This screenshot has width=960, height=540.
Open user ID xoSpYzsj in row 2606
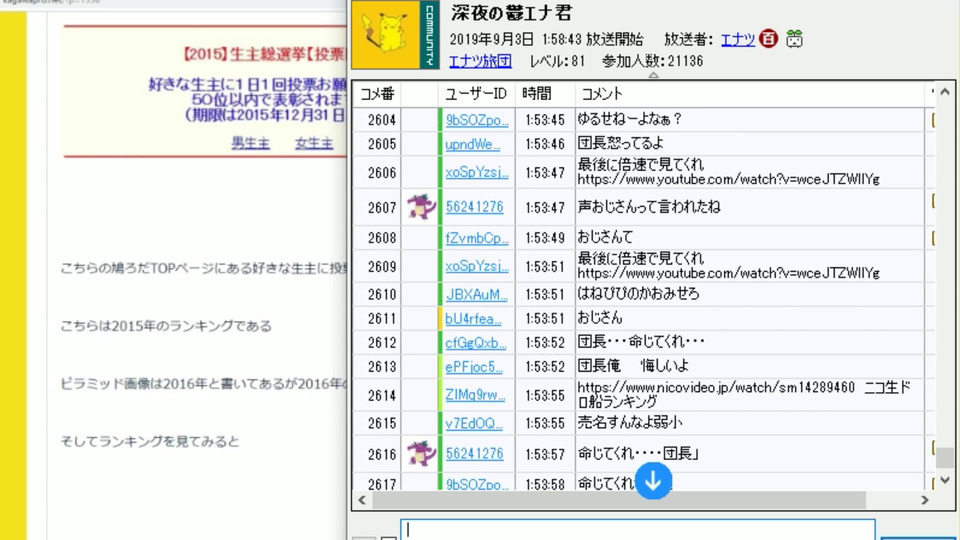(477, 173)
